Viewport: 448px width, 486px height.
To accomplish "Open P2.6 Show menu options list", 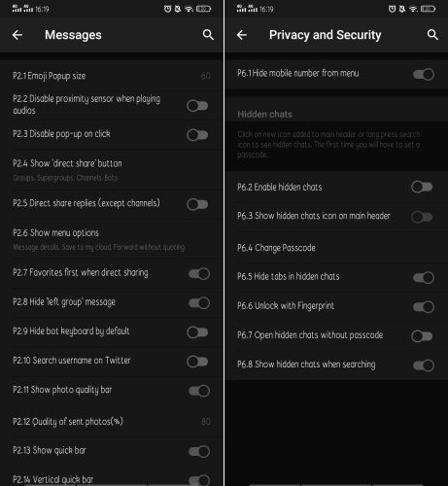I will [x=112, y=239].
